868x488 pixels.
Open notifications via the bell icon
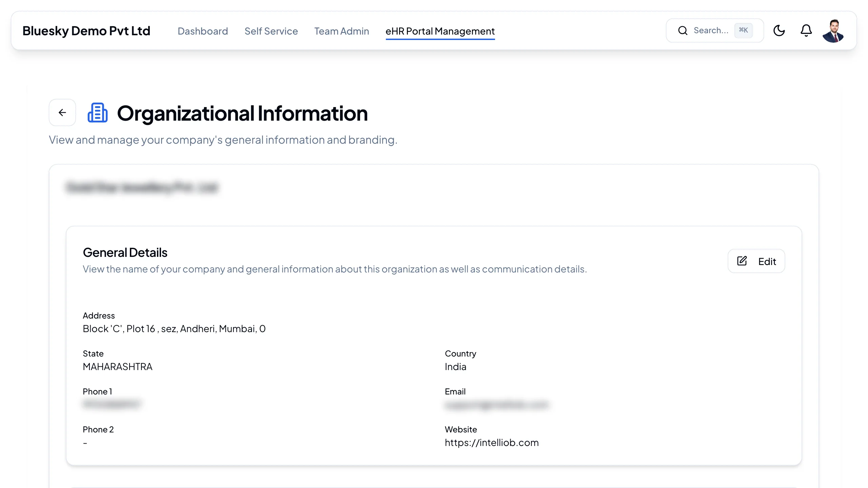806,30
